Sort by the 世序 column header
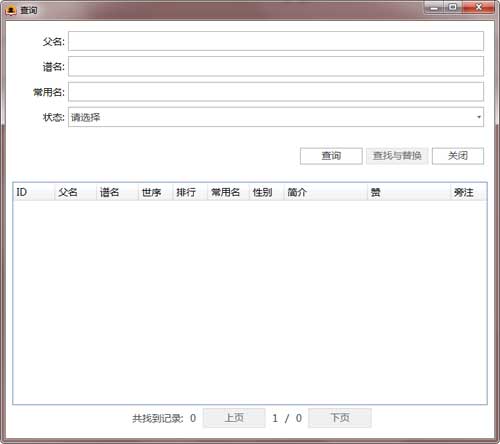Image resolution: width=500 pixels, height=444 pixels. coord(155,192)
